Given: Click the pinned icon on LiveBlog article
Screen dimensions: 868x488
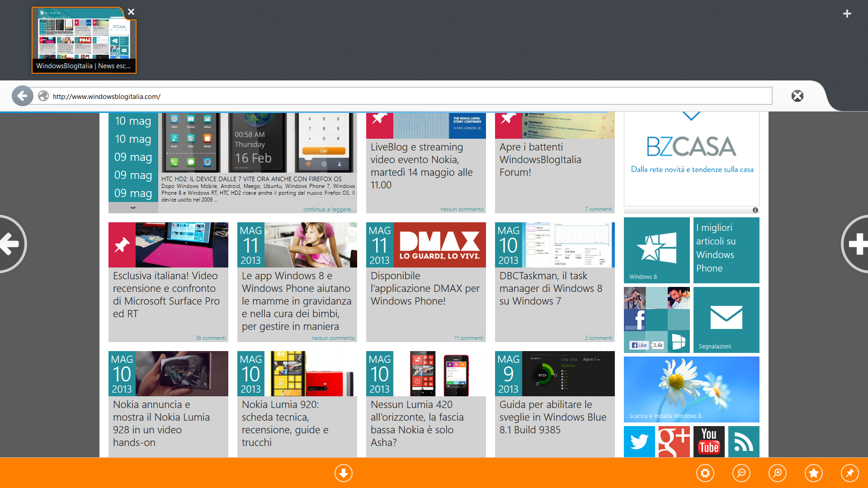Looking at the screenshot, I should pyautogui.click(x=380, y=125).
